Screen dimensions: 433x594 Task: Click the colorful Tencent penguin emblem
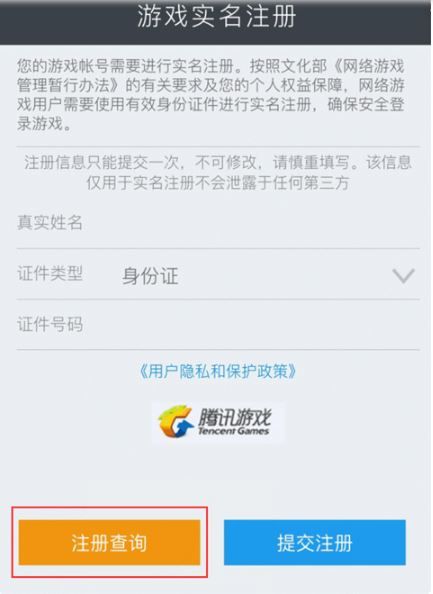(x=175, y=421)
